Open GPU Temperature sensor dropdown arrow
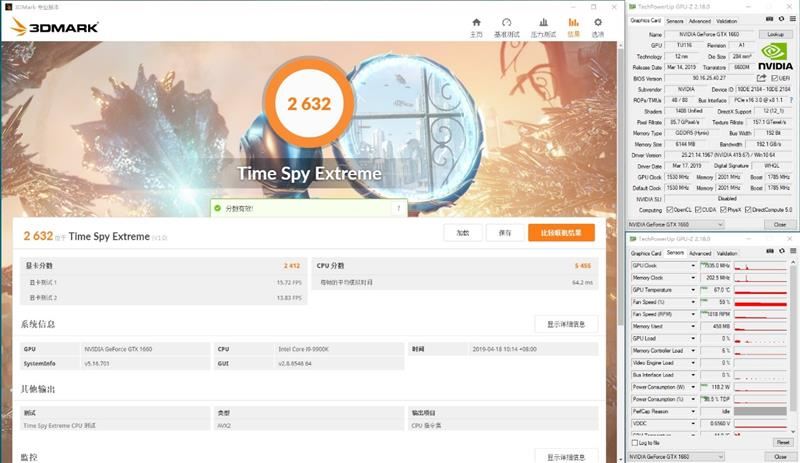 [693, 290]
